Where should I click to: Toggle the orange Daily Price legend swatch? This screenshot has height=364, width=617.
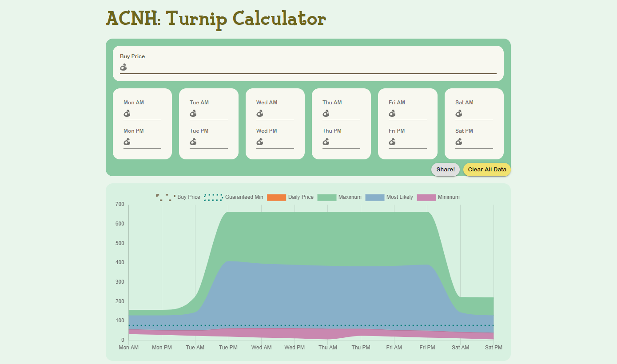[276, 197]
